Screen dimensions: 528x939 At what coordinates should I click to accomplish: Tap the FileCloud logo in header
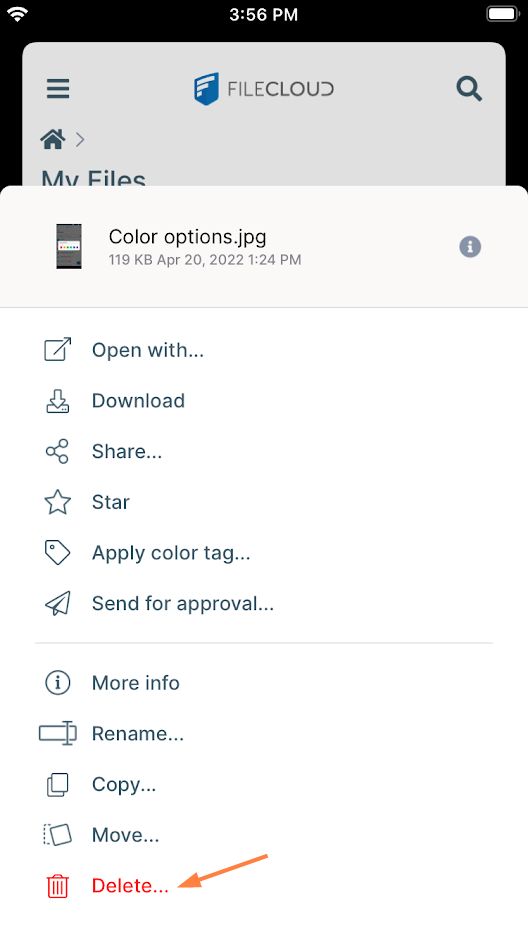point(264,89)
